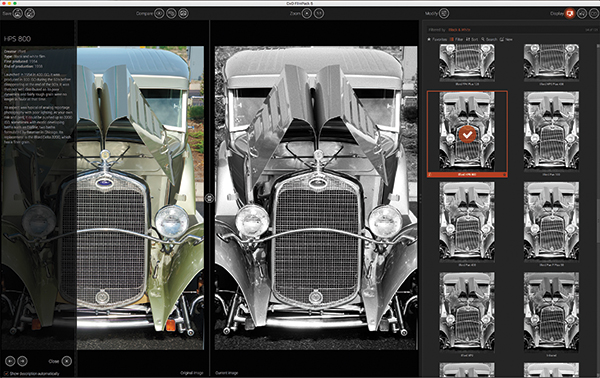Image resolution: width=600 pixels, height=378 pixels.
Task: Close the HPS 800 description panel
Action: pos(67,361)
